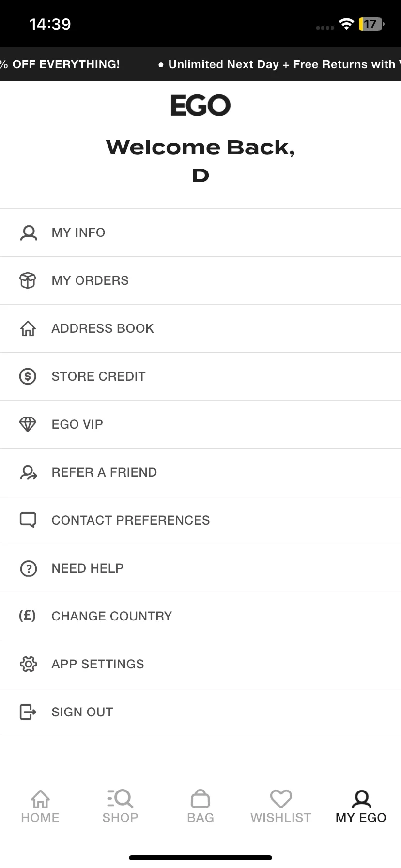
Task: Tap the gear icon for App Settings
Action: tap(28, 664)
